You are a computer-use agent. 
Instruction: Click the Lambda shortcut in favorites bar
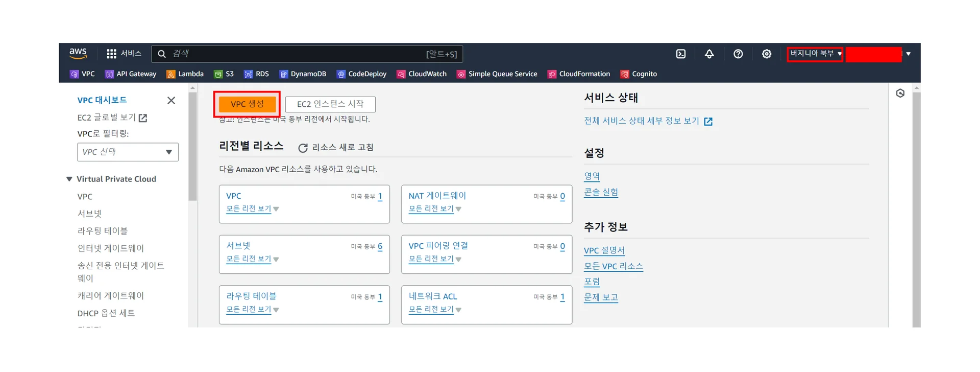click(185, 74)
